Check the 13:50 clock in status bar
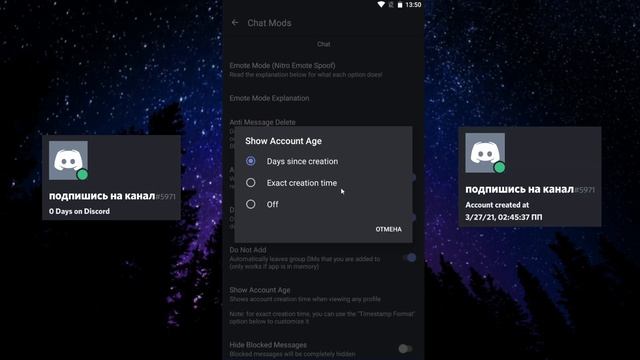Viewport: 640px width, 360px height. click(413, 5)
